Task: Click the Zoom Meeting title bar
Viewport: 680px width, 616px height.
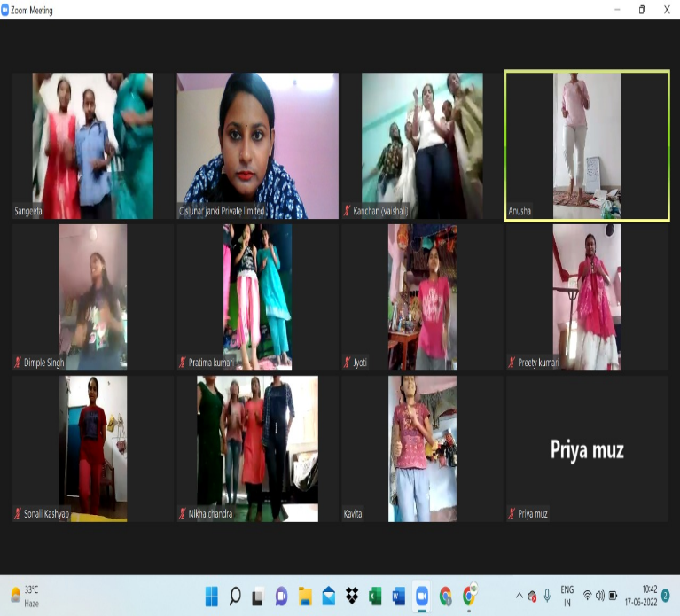Action: [266, 10]
